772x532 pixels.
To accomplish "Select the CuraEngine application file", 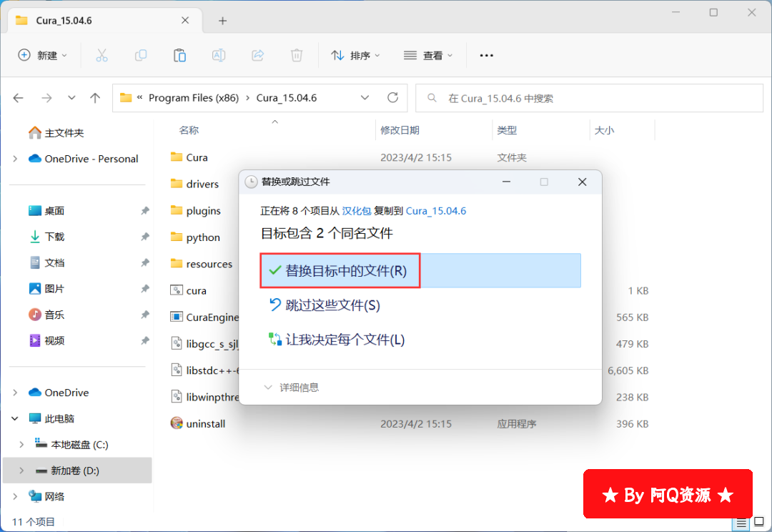I will coord(204,317).
